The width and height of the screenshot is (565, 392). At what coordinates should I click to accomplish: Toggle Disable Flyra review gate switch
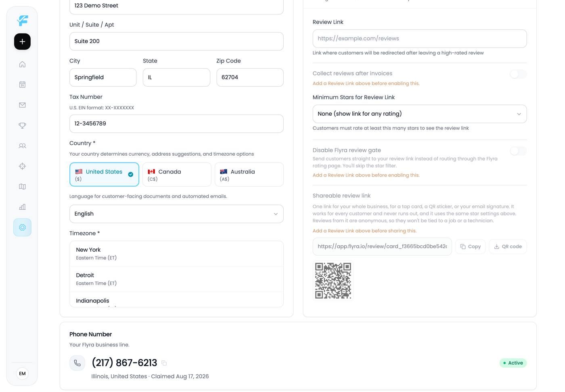[x=518, y=151]
